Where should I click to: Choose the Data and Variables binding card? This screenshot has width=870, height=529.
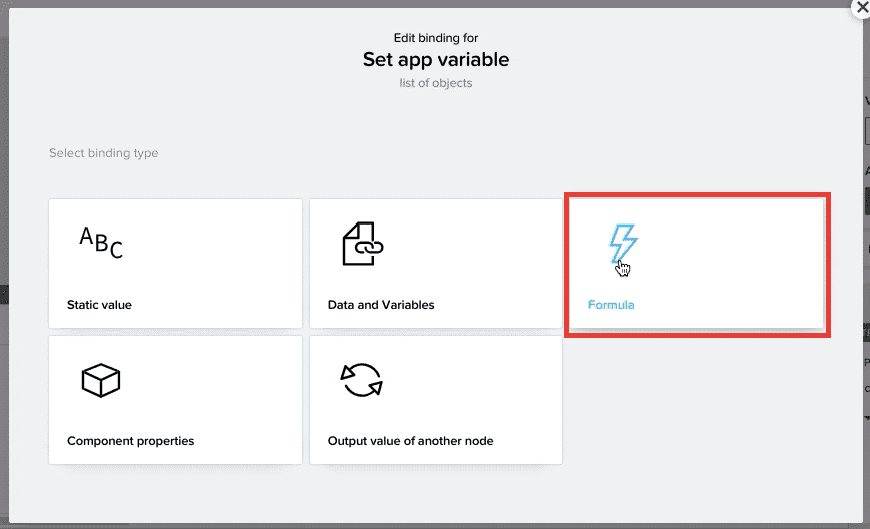coord(436,263)
